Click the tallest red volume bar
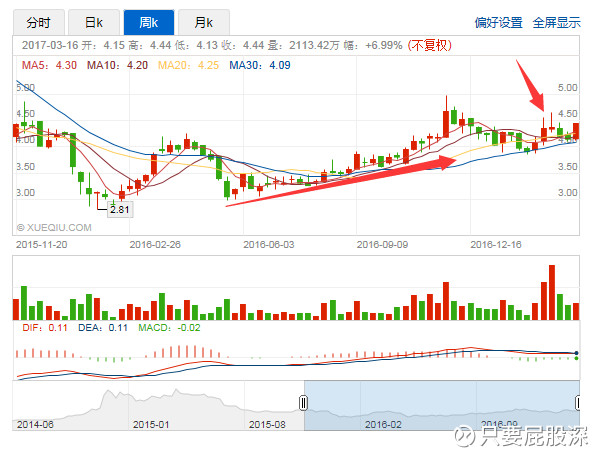The width and height of the screenshot is (597, 452). [552, 292]
